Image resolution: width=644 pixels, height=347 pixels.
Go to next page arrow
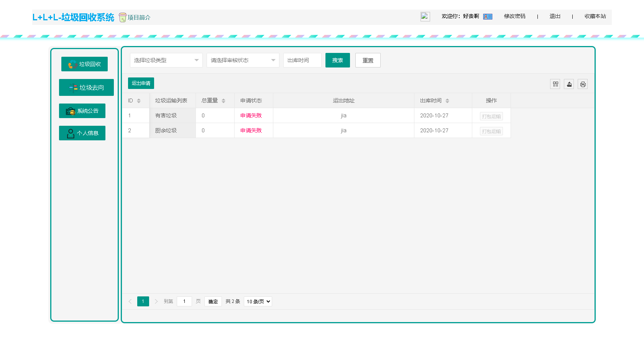(x=156, y=301)
